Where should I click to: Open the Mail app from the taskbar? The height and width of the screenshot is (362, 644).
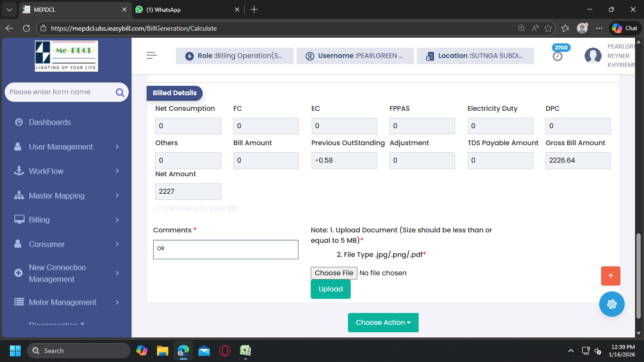click(x=204, y=351)
